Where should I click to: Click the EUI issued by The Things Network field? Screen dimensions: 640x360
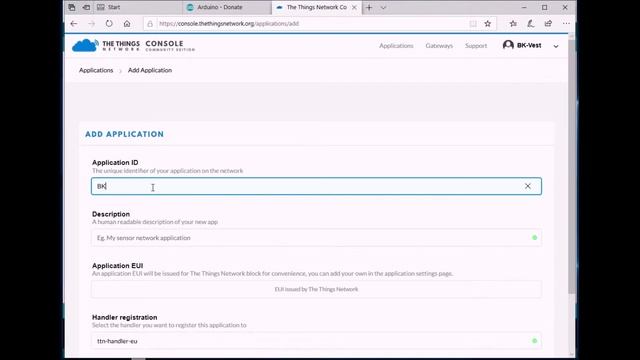point(316,289)
